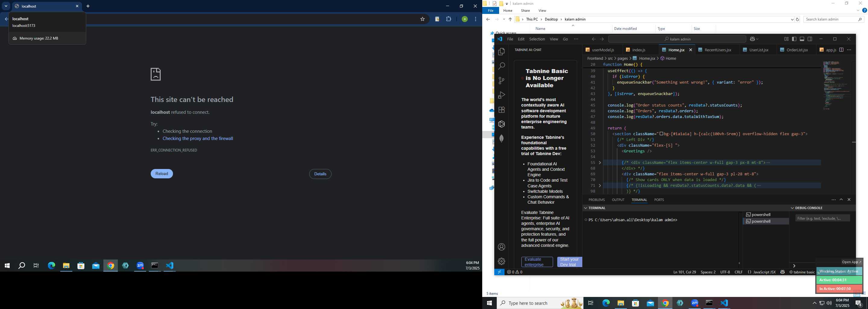
Task: Toggle the secondary side bar in VS Code
Action: point(810,39)
